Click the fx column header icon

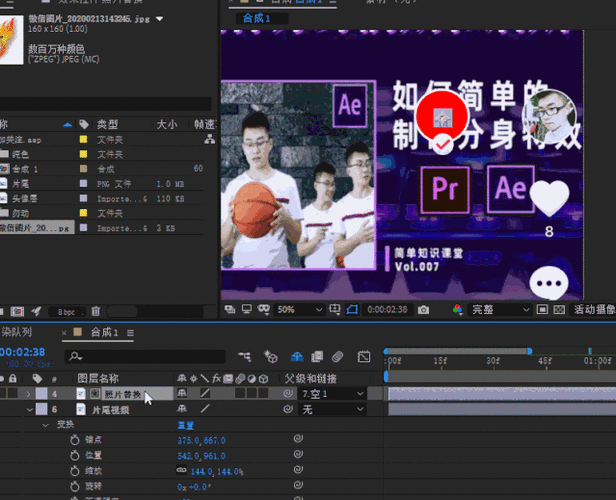pos(216,378)
